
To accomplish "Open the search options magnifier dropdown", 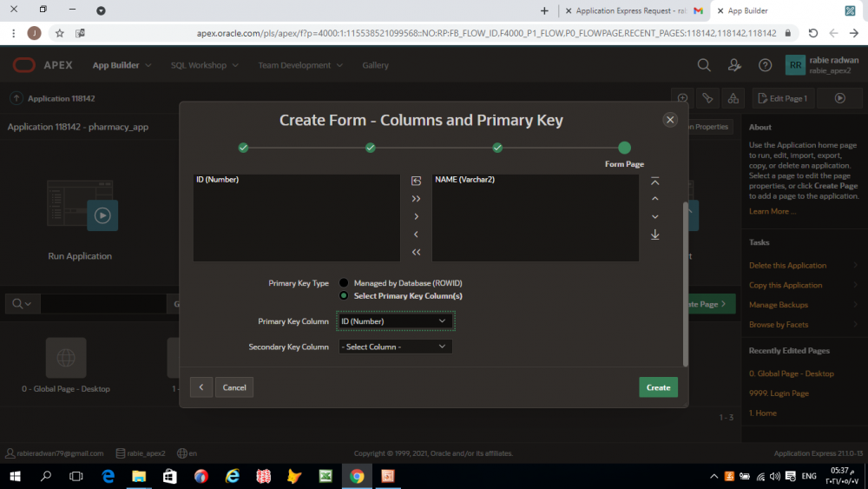I will [23, 303].
